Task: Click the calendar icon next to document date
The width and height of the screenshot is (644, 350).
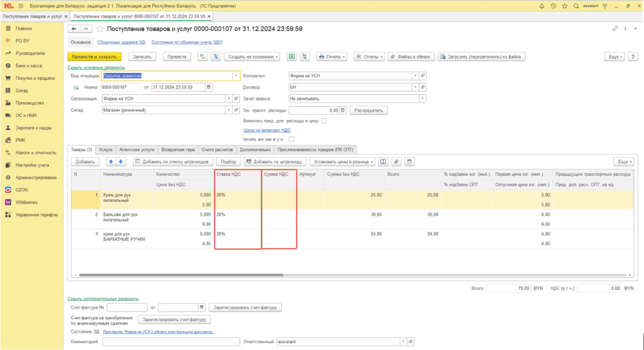Action: (209, 87)
